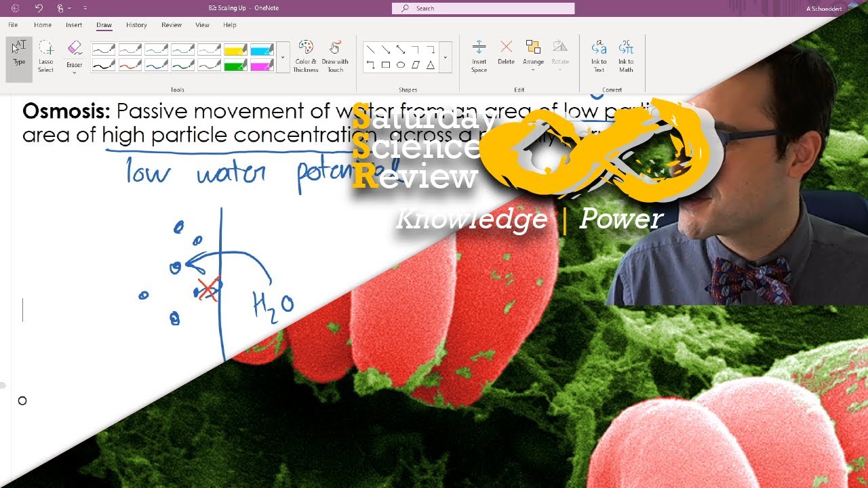Image resolution: width=868 pixels, height=488 pixels.
Task: Click Insert Space button
Action: coord(479,56)
